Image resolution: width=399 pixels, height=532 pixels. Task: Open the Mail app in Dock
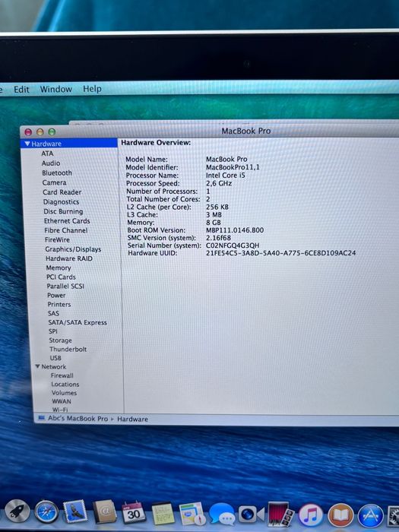74,511
